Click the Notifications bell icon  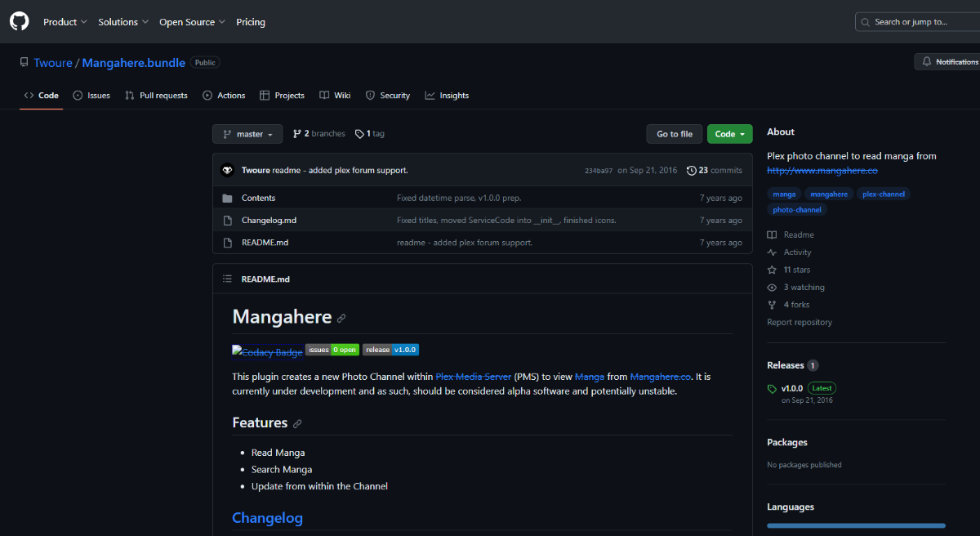tap(926, 62)
